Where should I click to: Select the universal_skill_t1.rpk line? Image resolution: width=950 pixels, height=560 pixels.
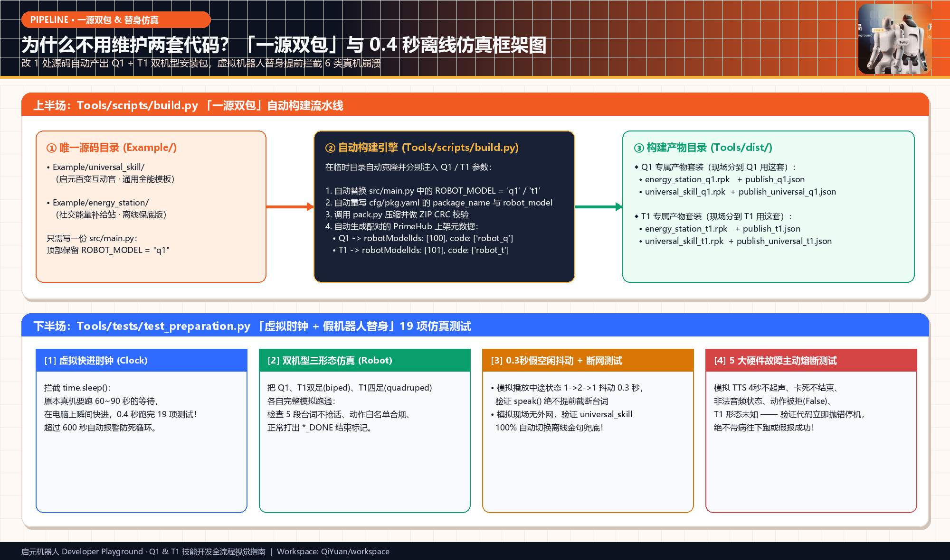[x=735, y=241]
